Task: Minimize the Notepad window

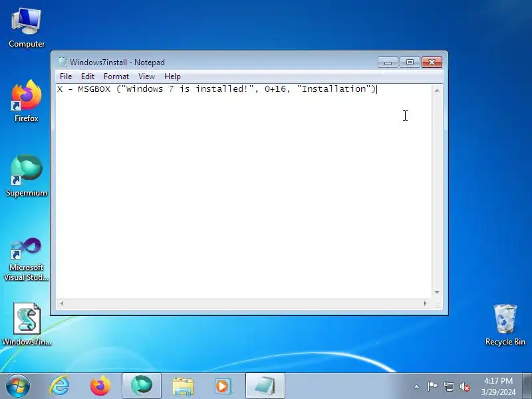Action: click(x=388, y=63)
